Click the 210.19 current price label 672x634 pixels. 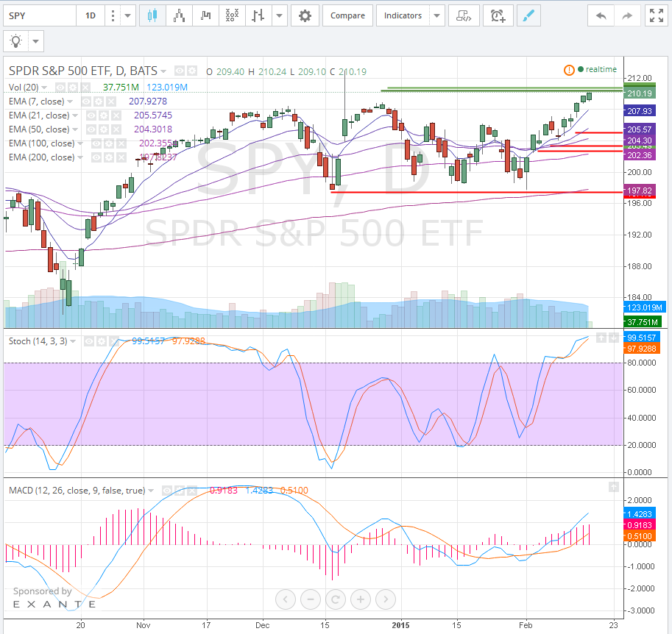[x=640, y=93]
